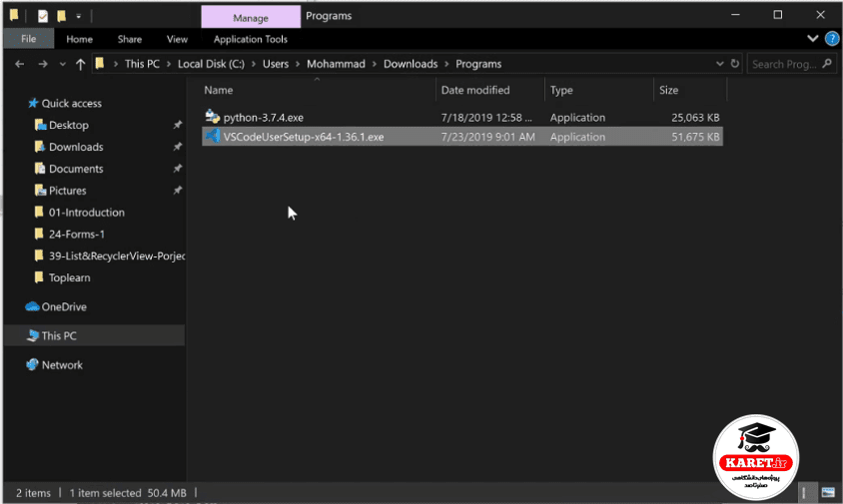This screenshot has height=504, width=843.
Task: Click the 25,063 KB size cell
Action: click(695, 117)
